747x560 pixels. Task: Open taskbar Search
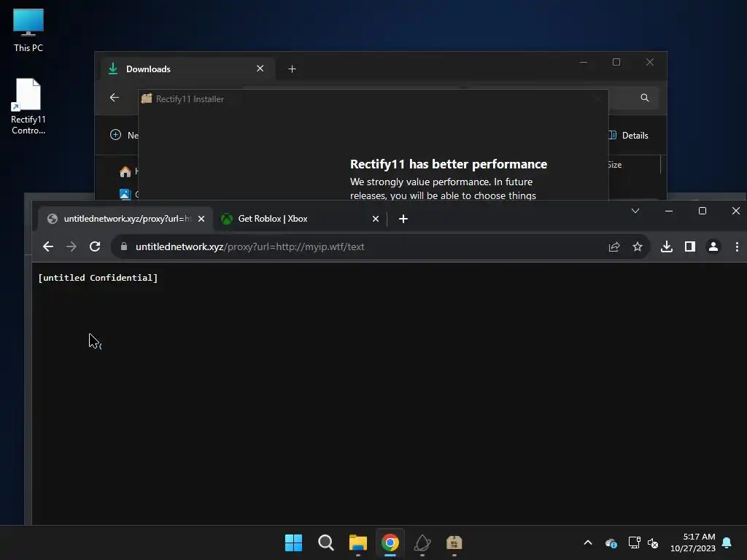tap(326, 542)
